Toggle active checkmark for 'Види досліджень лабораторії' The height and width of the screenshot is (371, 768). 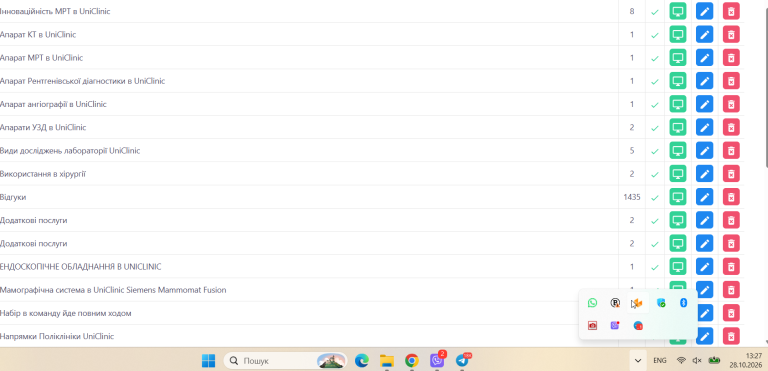pos(655,151)
